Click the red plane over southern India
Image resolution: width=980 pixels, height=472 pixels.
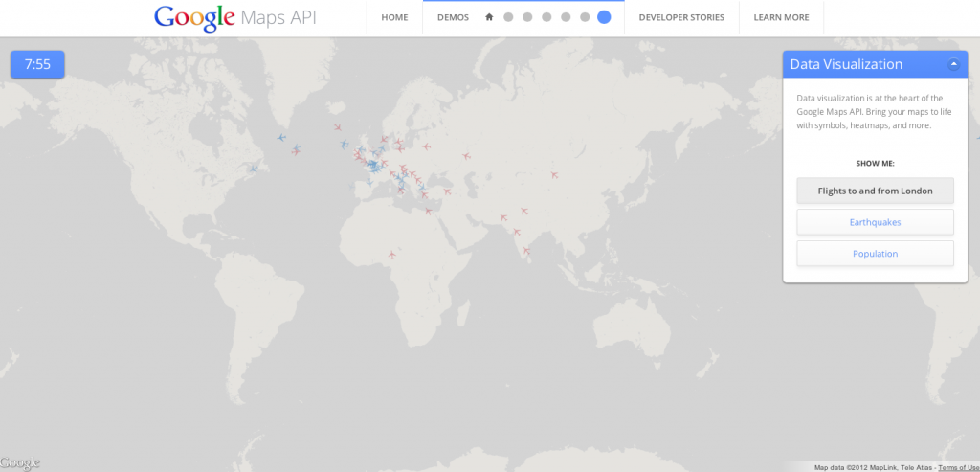pyautogui.click(x=526, y=251)
